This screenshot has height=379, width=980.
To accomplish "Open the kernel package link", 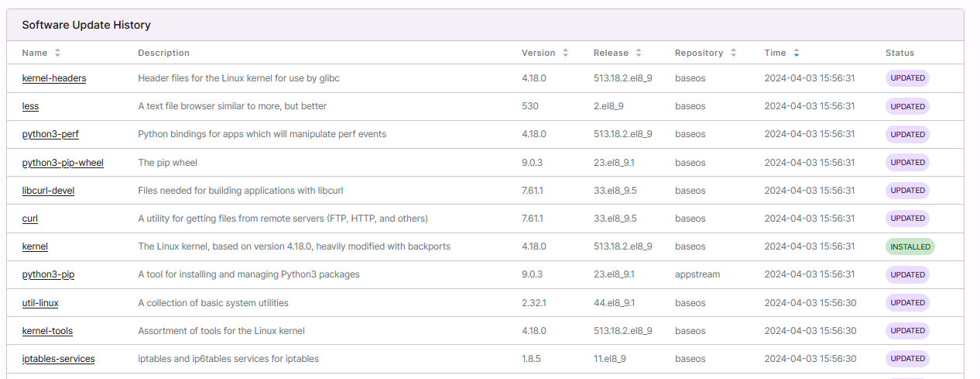I will [x=35, y=246].
